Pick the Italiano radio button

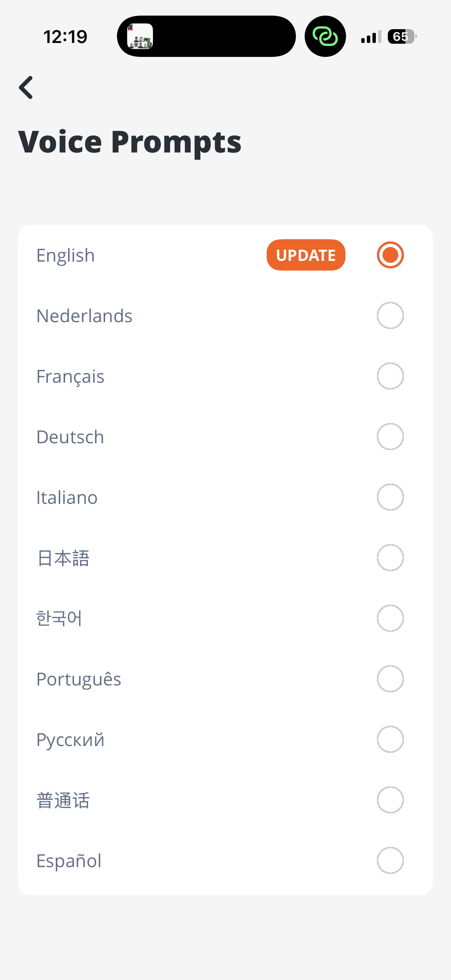(390, 497)
